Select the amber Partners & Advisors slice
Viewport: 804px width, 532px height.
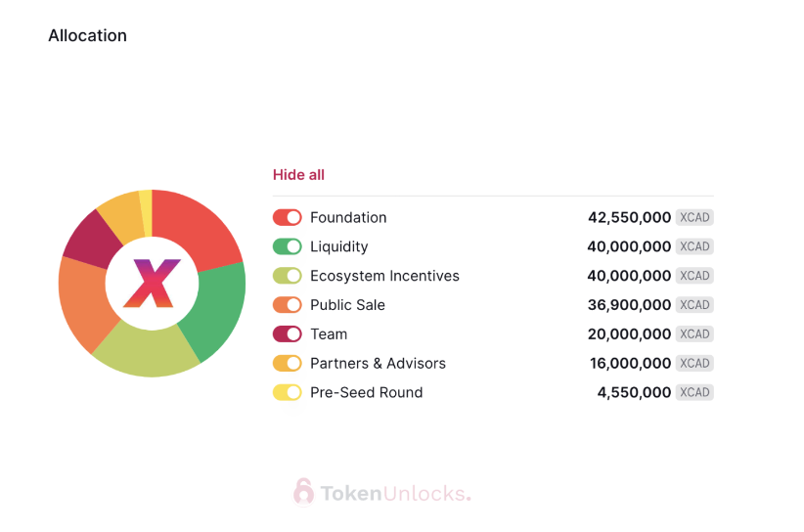(122, 215)
